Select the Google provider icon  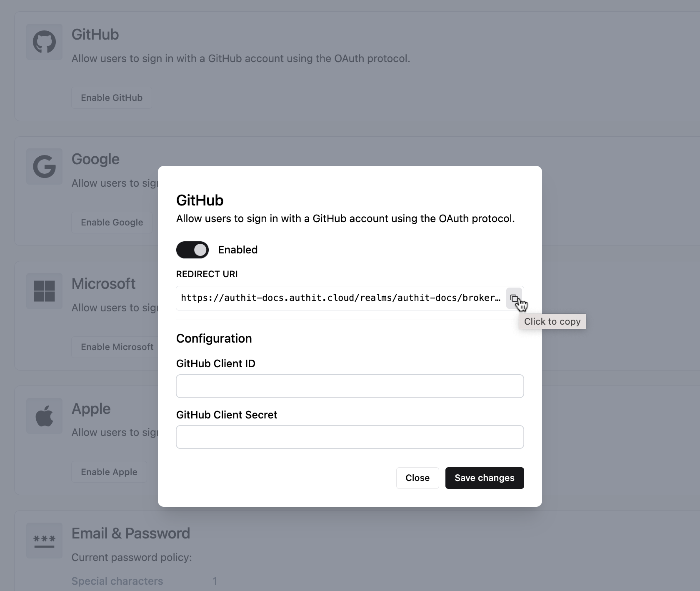[x=44, y=166]
